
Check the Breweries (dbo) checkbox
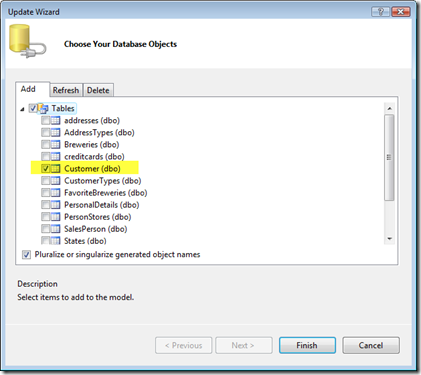coord(46,144)
